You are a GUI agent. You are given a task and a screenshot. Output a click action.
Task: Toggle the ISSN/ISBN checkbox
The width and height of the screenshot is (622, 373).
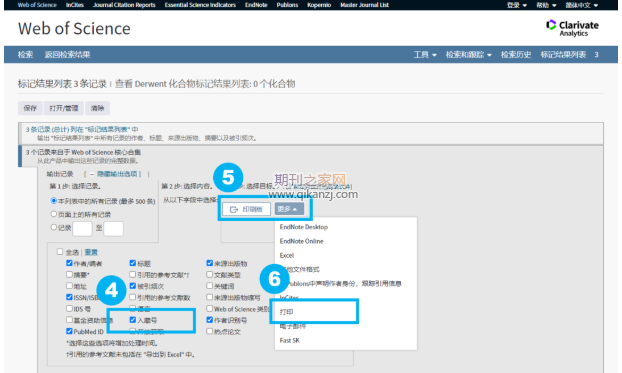pos(69,297)
